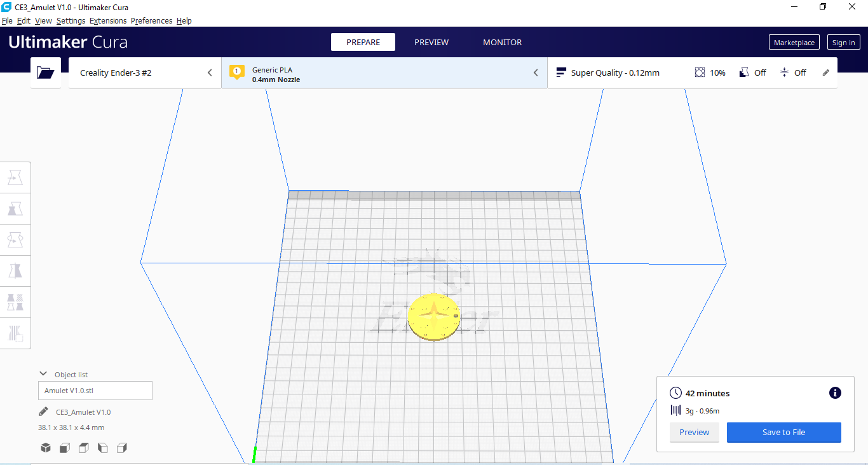This screenshot has height=465, width=868.
Task: Select Amulet V1.0.stl in object list
Action: (x=95, y=391)
